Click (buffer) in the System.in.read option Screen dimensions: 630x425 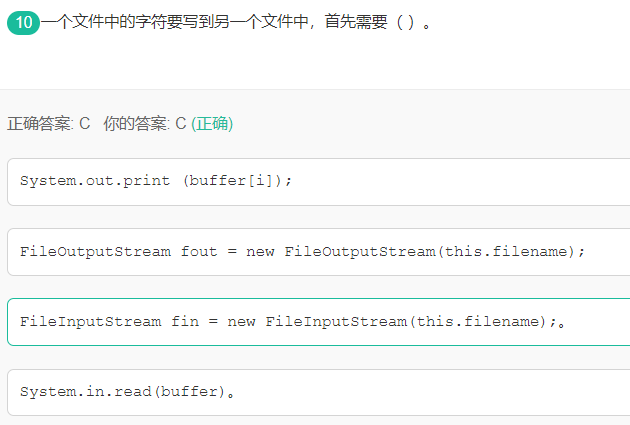point(189,392)
